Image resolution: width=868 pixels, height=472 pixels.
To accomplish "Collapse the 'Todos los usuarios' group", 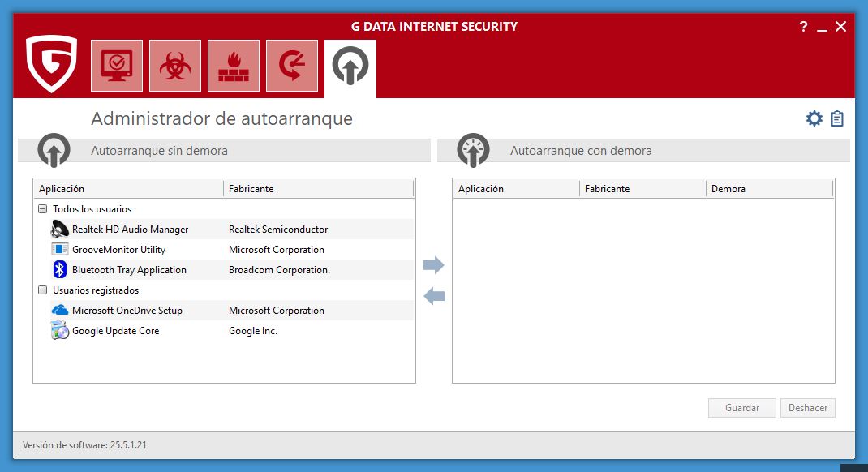I will point(43,209).
